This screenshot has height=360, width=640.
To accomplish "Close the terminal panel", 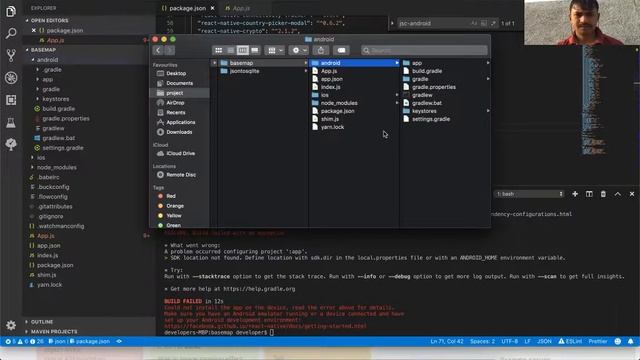I will (632, 194).
